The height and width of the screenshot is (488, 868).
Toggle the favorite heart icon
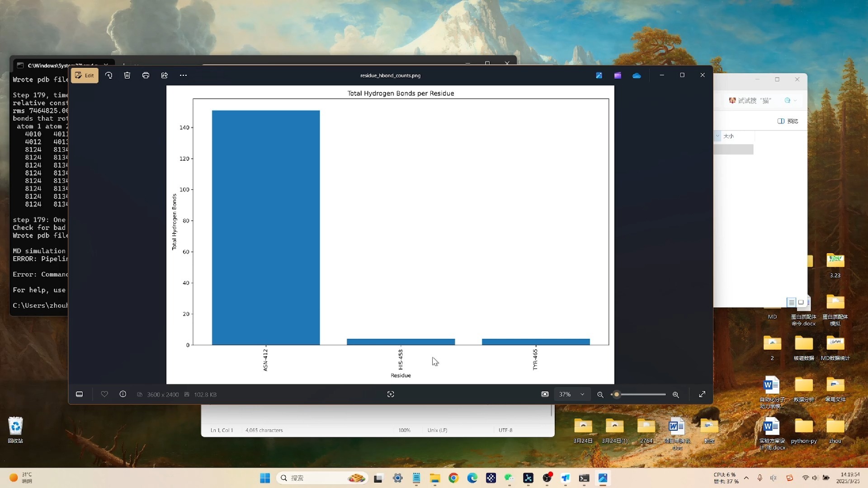tap(104, 394)
